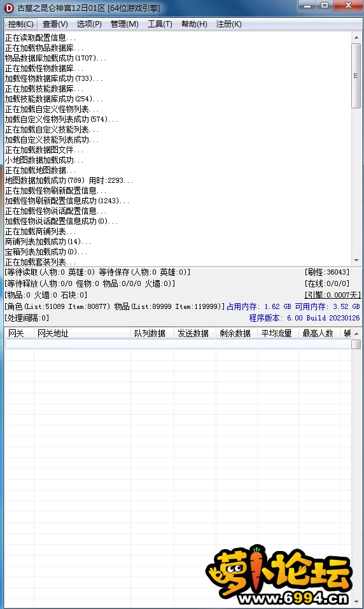Click log pane scrollbar up arrow

pyautogui.click(x=356, y=38)
